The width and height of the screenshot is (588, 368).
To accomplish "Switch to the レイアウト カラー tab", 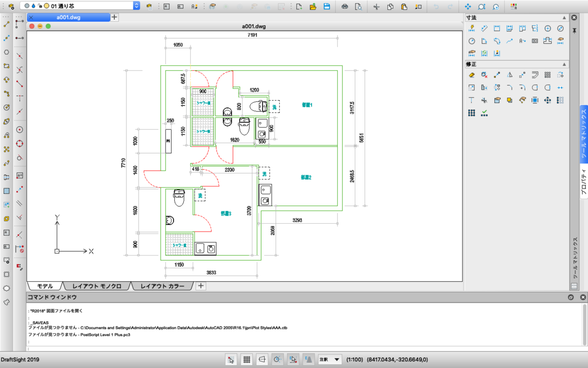I will tap(163, 286).
